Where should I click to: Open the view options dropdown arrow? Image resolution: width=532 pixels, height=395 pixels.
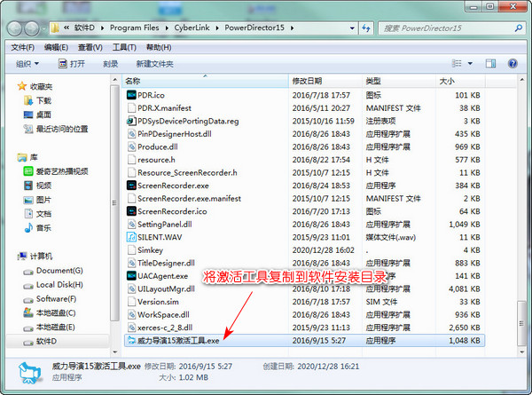[x=470, y=64]
